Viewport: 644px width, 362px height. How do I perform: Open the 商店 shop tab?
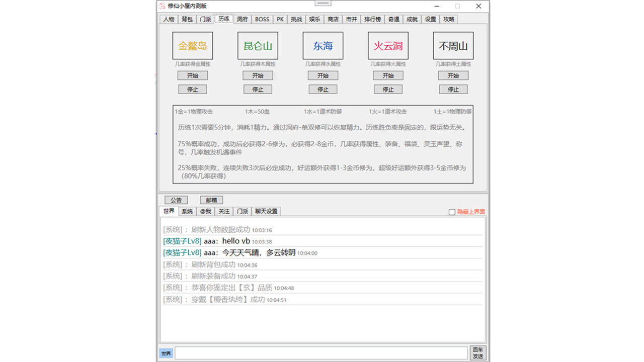(333, 19)
